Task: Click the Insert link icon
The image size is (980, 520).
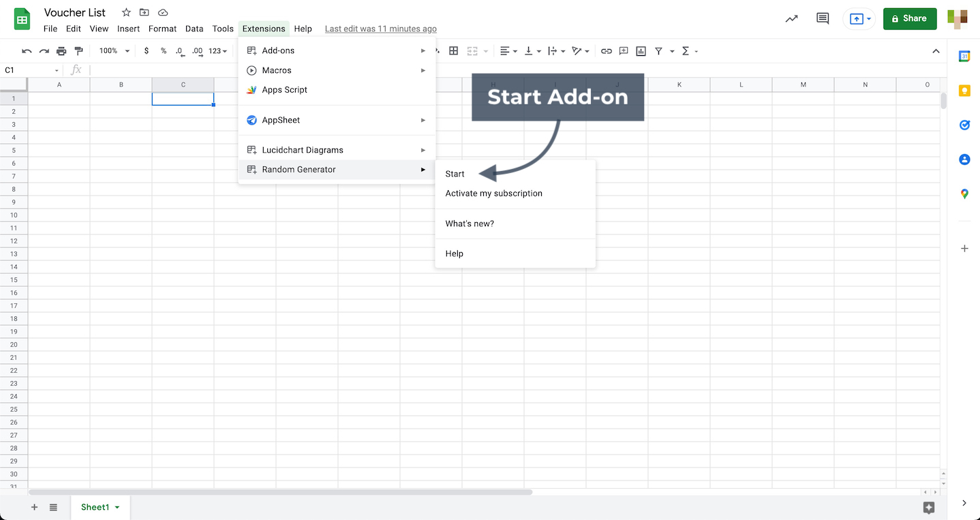Action: coord(606,51)
